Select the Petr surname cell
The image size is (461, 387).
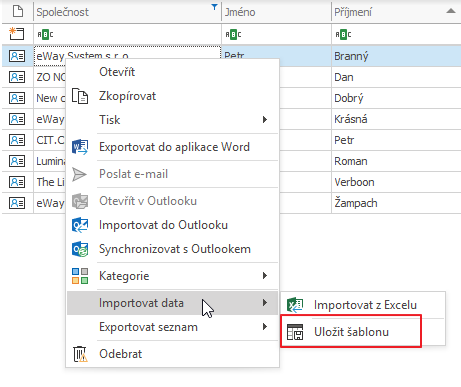click(396, 140)
